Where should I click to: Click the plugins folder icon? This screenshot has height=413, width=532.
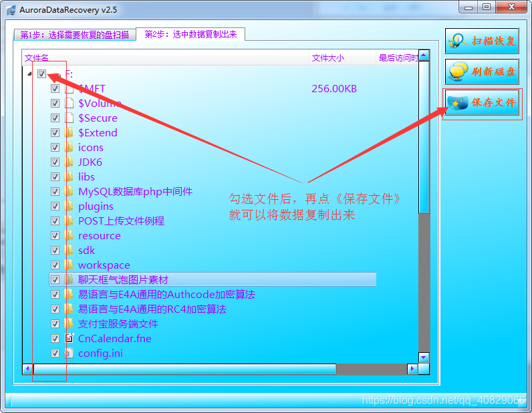tap(69, 206)
